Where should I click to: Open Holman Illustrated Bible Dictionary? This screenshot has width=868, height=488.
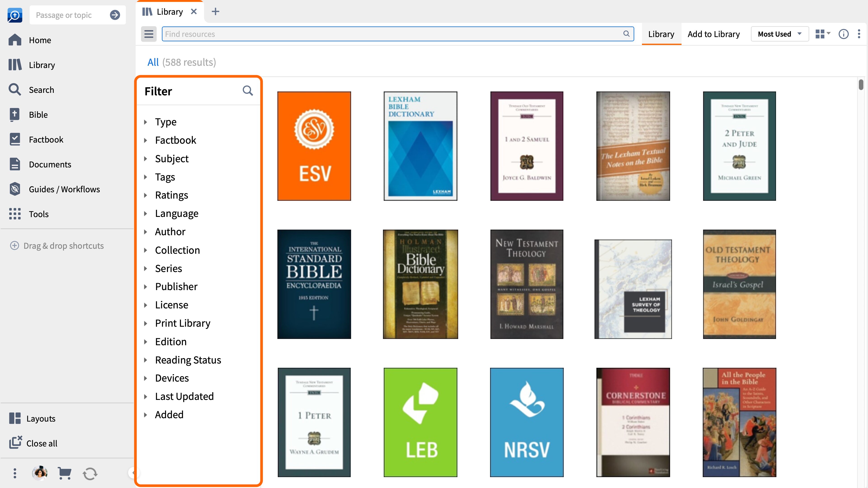click(x=420, y=284)
